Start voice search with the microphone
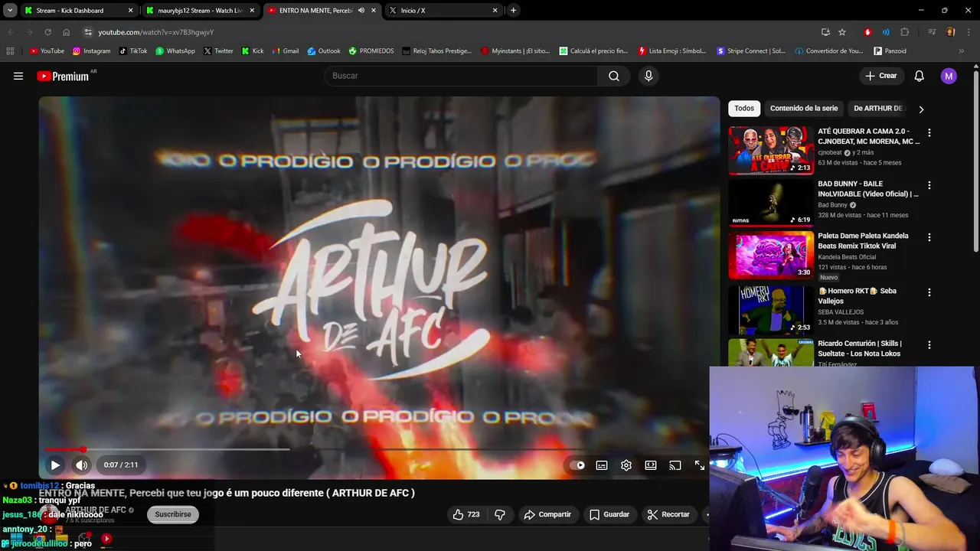Screen dimensions: 980x551 tap(648, 76)
